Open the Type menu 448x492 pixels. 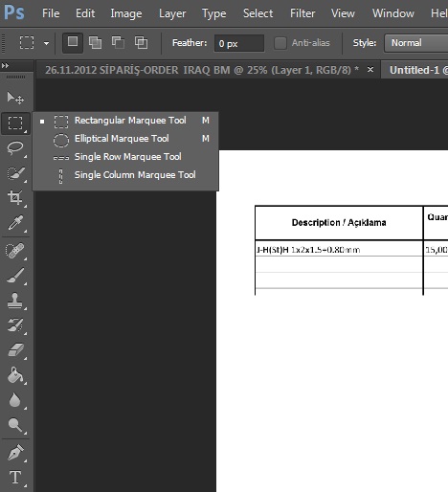213,13
